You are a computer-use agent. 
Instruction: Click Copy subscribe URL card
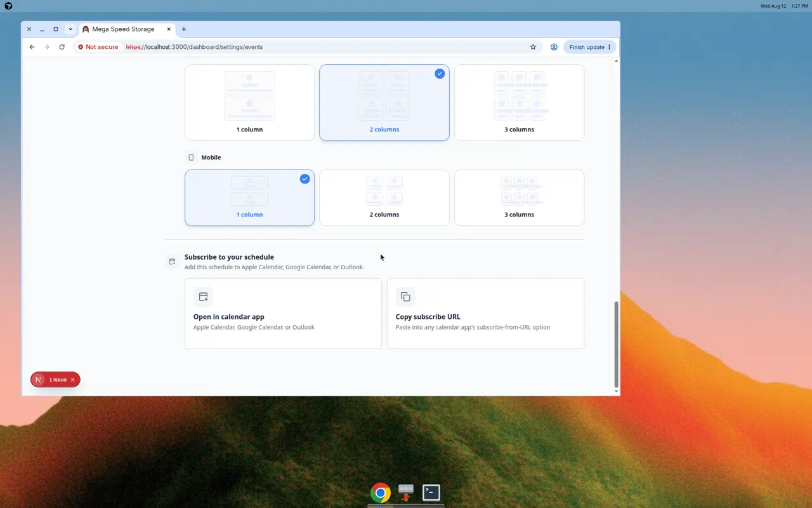coord(485,313)
